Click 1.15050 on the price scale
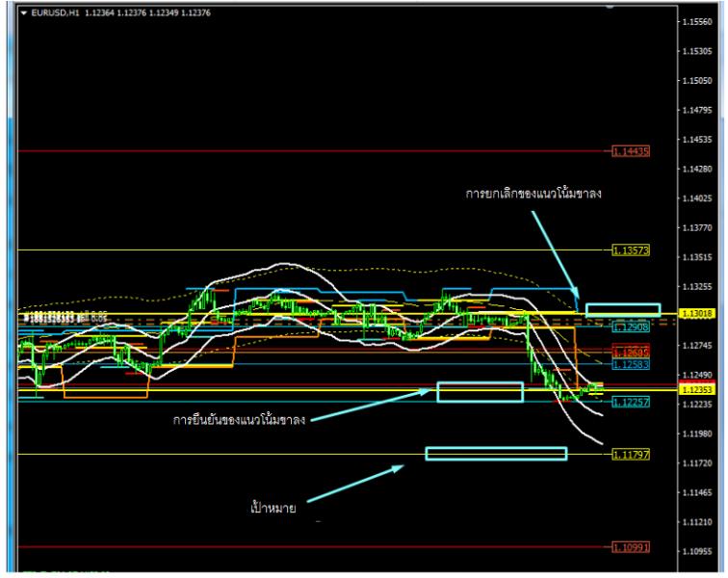Image resolution: width=728 pixels, height=578 pixels. 697,81
